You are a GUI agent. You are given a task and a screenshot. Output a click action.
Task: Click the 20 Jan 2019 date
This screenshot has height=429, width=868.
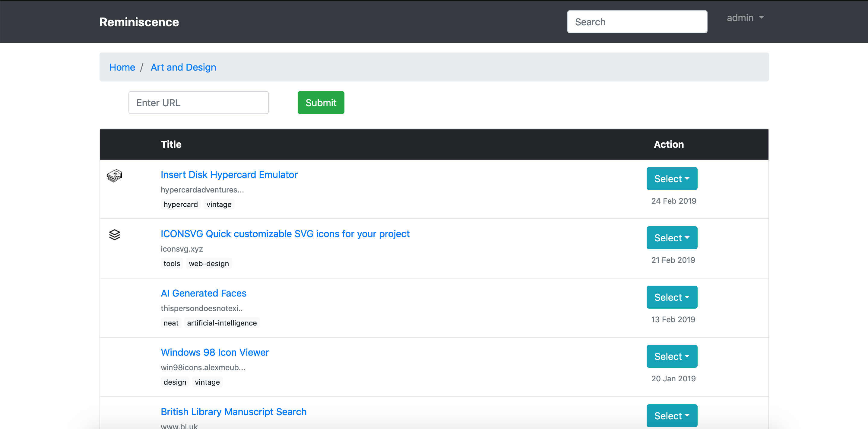point(673,378)
